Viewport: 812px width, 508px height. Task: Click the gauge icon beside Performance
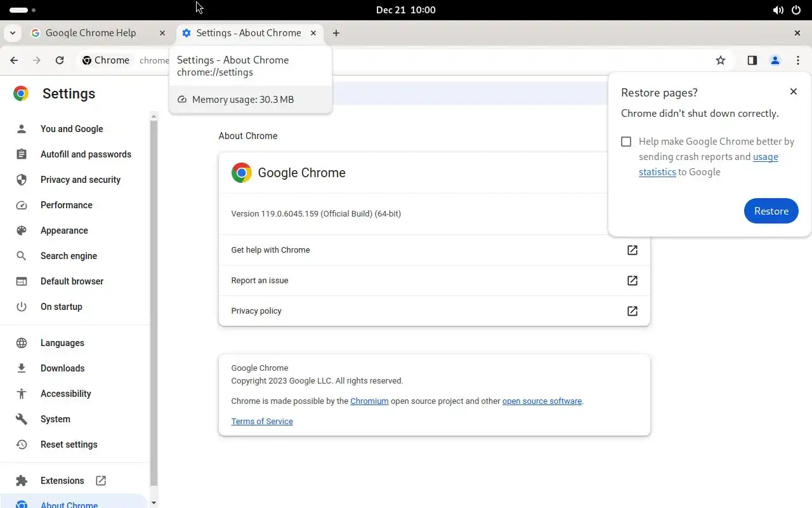tap(22, 205)
